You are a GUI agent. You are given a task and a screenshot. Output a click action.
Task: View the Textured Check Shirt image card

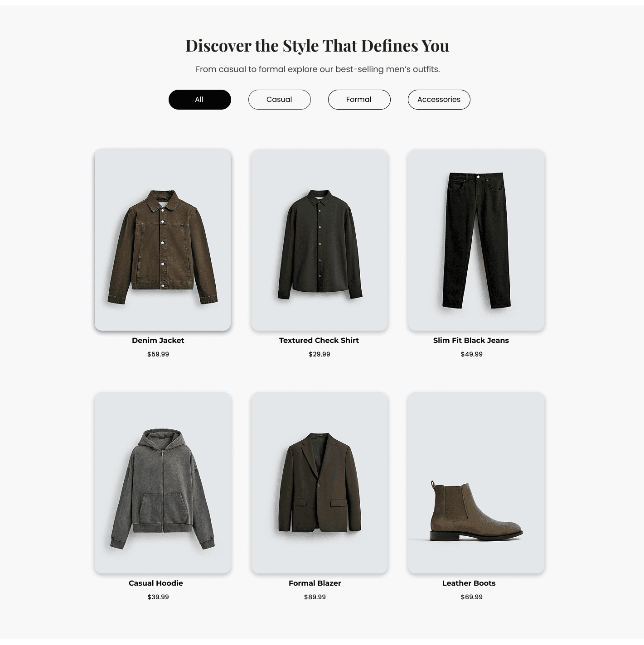tap(320, 240)
